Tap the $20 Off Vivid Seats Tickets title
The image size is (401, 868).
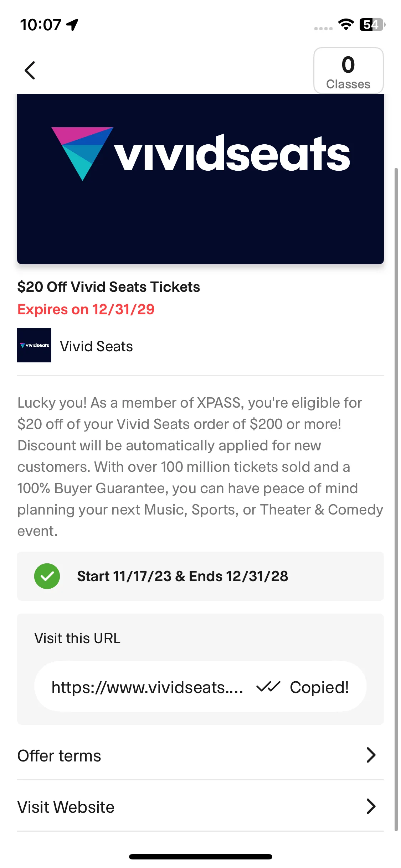108,287
